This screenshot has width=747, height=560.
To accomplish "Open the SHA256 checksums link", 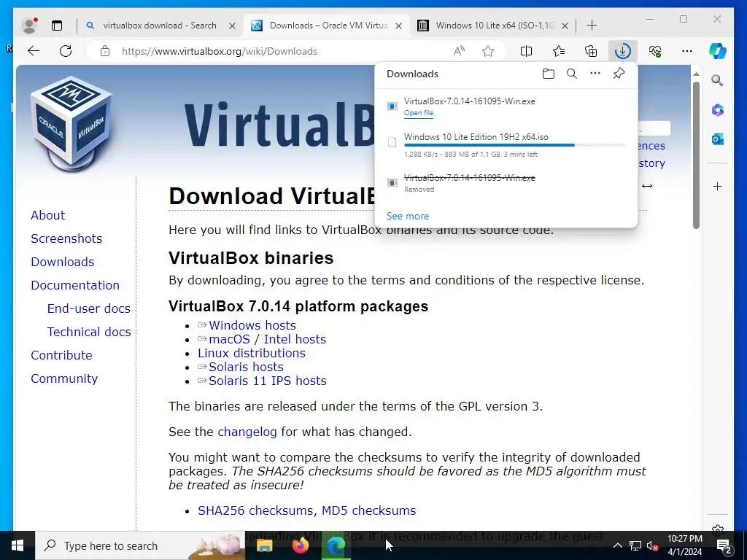I will point(255,510).
